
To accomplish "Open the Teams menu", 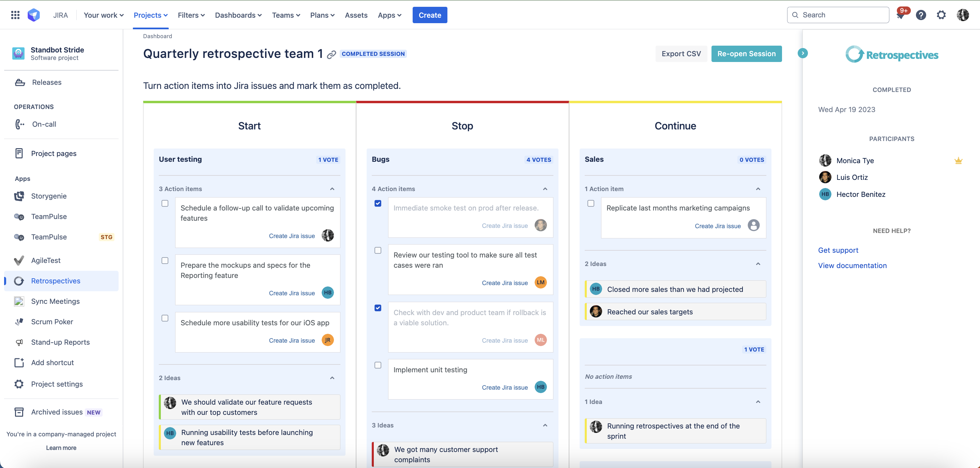I will pos(286,15).
